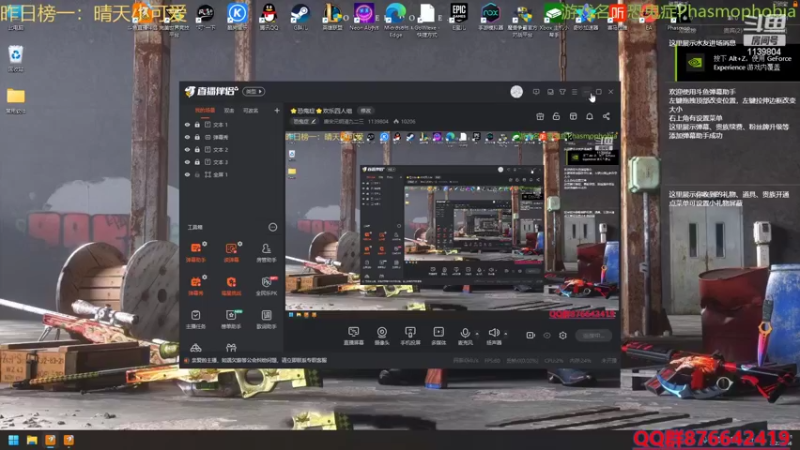Open File Explorer from the taskbar
The width and height of the screenshot is (800, 450).
tap(32, 440)
